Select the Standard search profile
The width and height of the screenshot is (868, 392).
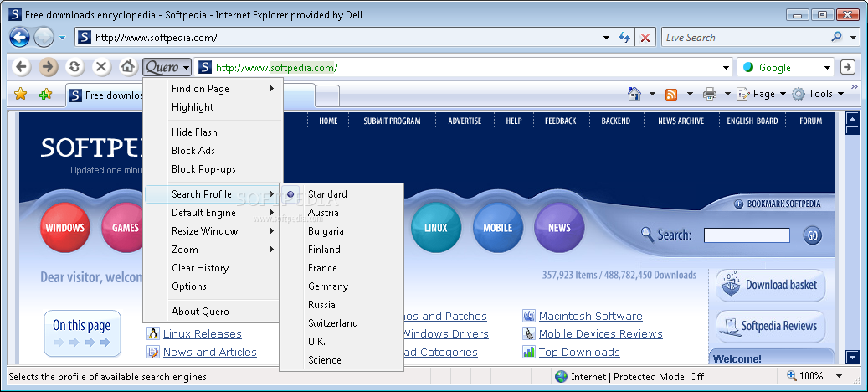pos(342,193)
